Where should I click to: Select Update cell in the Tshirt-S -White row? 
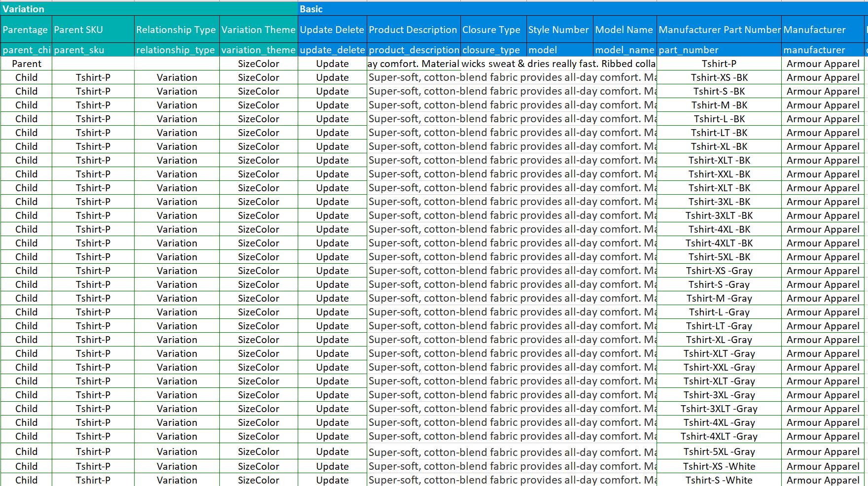[333, 480]
